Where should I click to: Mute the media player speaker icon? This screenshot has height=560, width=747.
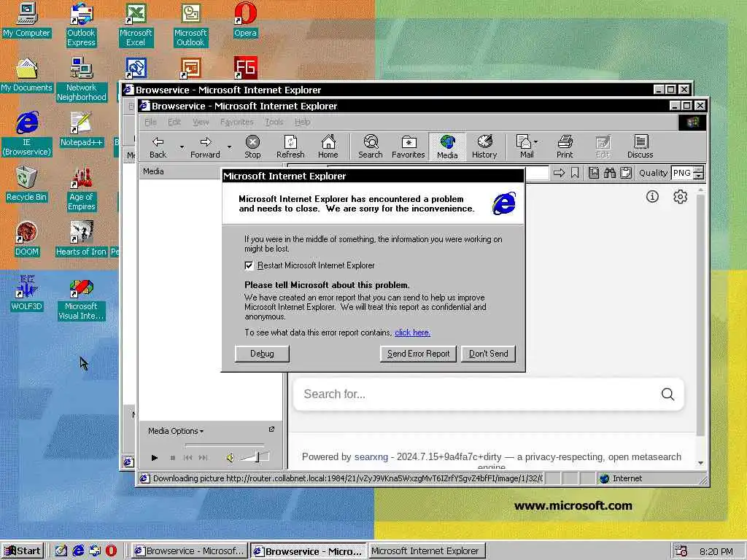(230, 458)
